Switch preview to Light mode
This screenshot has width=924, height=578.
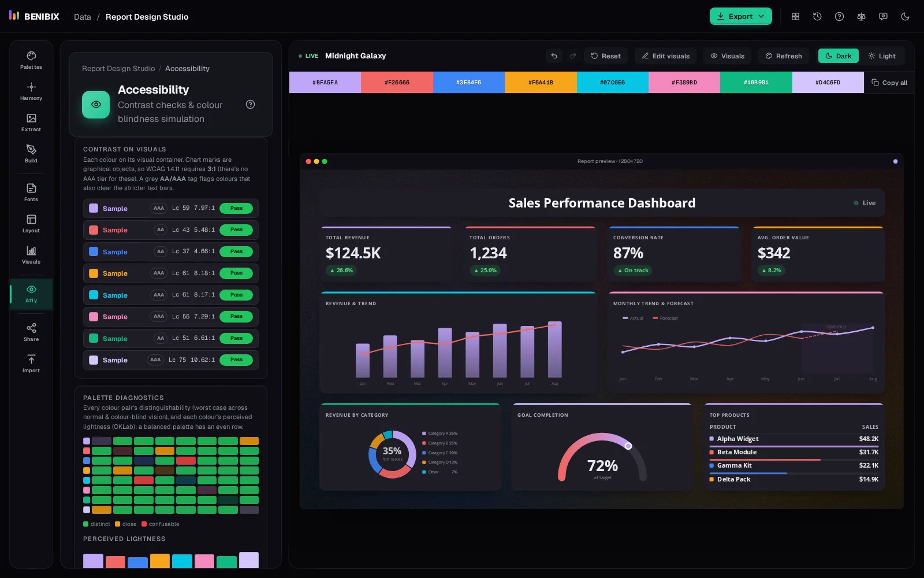click(x=881, y=56)
